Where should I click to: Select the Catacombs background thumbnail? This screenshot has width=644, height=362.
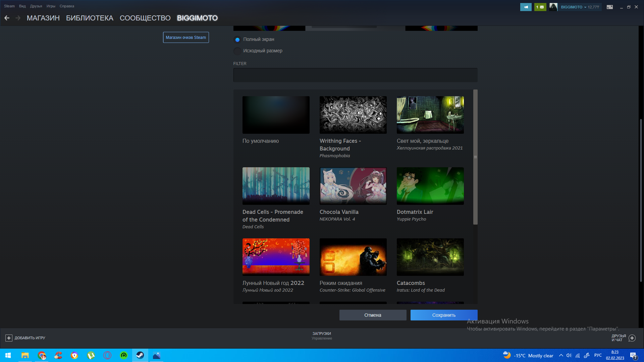coord(430,257)
